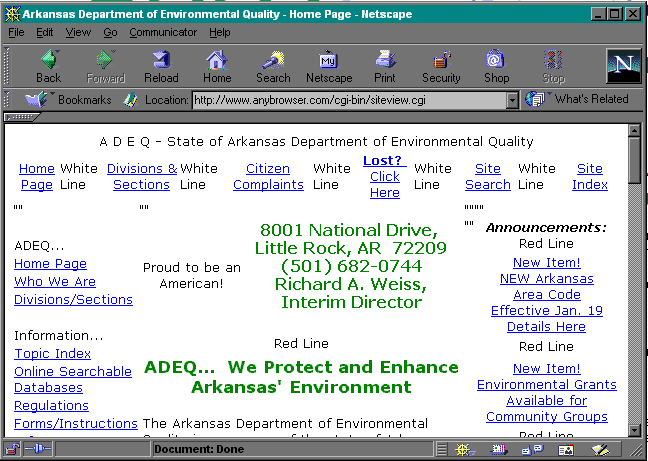Viewport: 648px width, 461px height.
Task: Open the Bookmarks icon
Action: point(68,100)
